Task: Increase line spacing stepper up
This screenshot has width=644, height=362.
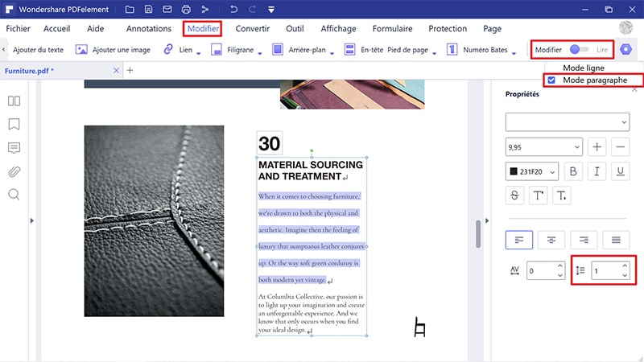Action: [x=625, y=266]
